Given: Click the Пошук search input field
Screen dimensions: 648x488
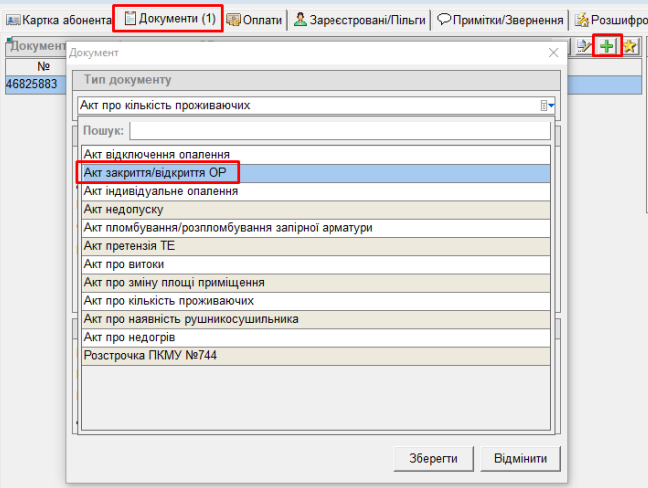Looking at the screenshot, I should click(339, 130).
